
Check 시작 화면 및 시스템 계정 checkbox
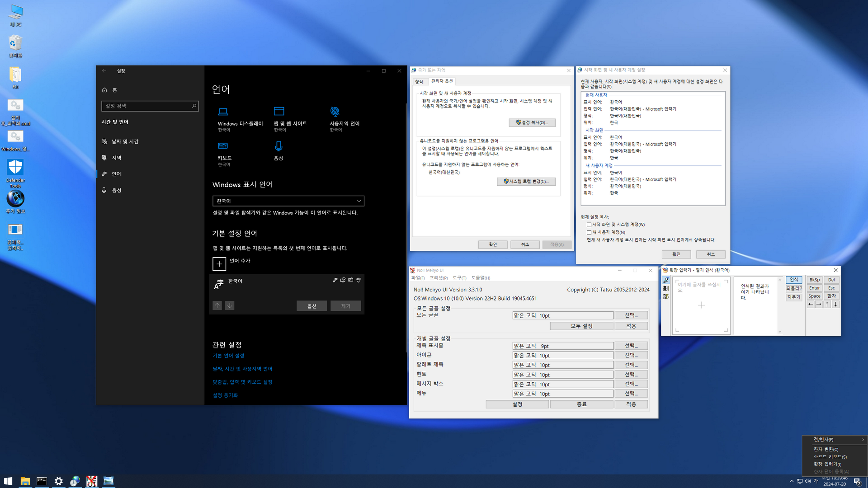tap(589, 225)
